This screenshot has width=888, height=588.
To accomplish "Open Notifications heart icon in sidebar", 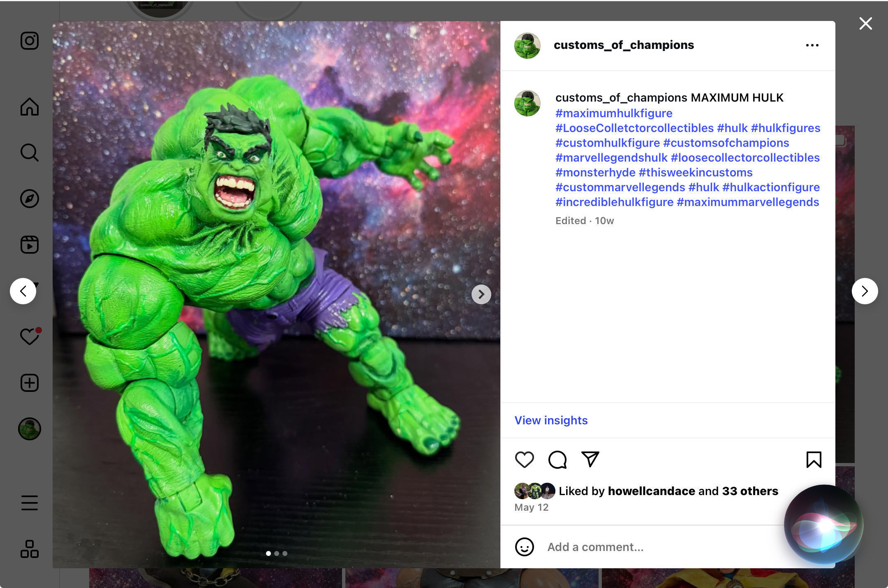I will click(30, 336).
